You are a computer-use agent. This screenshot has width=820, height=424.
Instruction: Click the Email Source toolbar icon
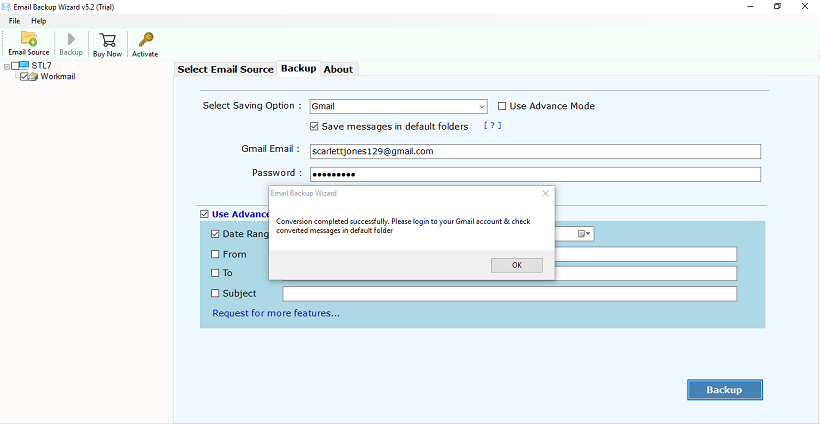pos(28,40)
